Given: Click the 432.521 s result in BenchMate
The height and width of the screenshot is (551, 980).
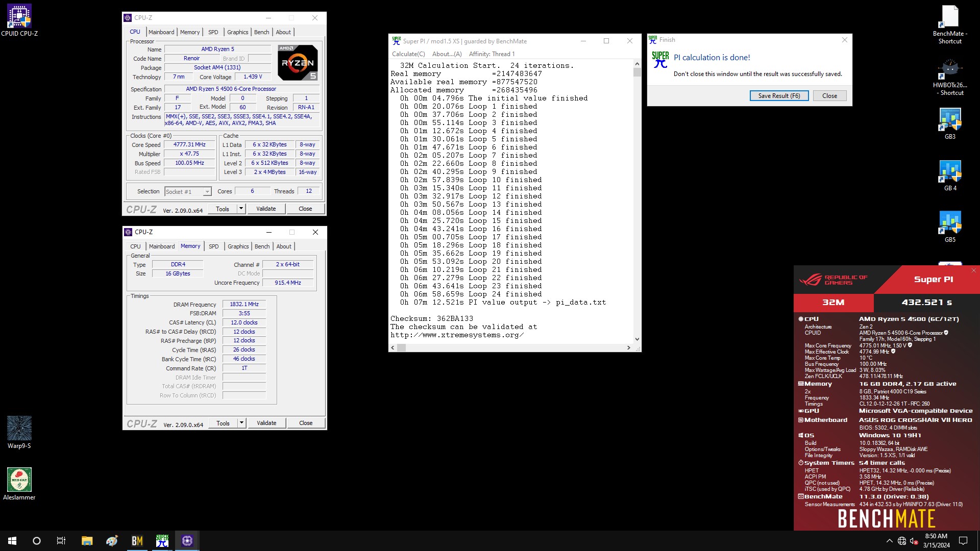Looking at the screenshot, I should [x=926, y=303].
